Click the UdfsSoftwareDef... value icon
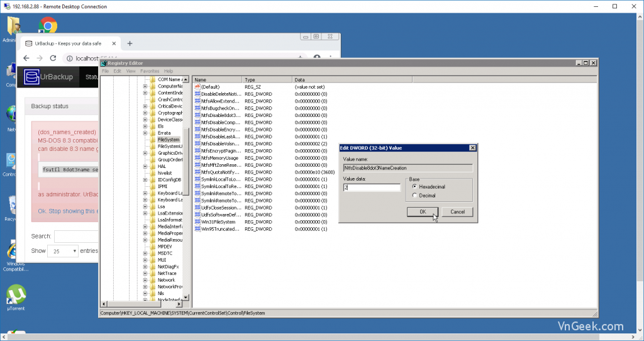Image resolution: width=644 pixels, height=341 pixels. point(197,215)
